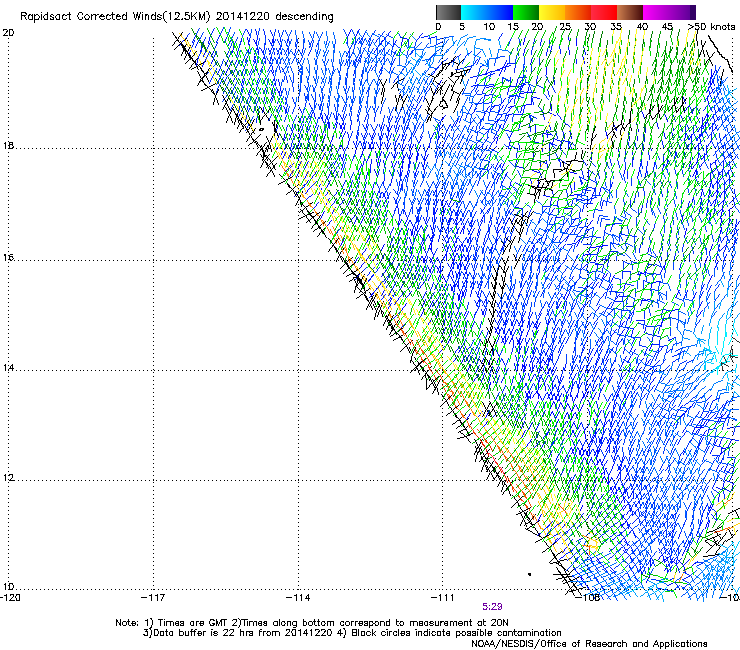The height and width of the screenshot is (650, 740).
Task: Click the magenta 40-45 knots legend segment
Action: coord(656,12)
